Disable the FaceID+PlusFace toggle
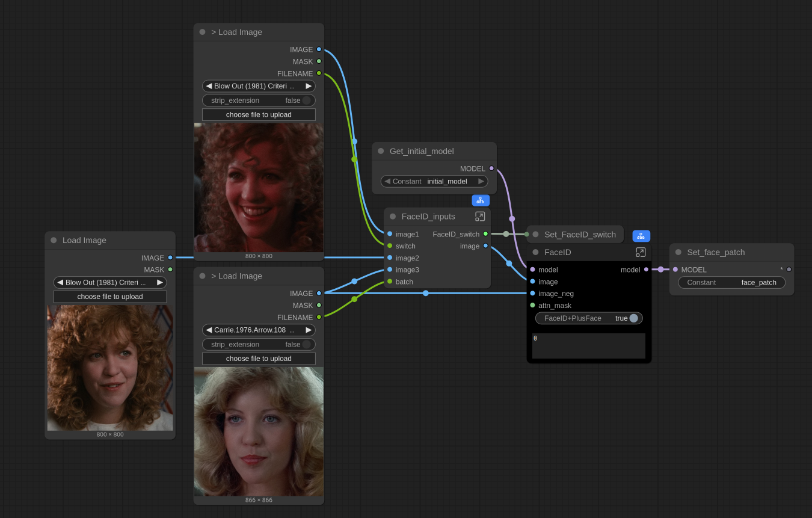812x518 pixels. pos(589,318)
